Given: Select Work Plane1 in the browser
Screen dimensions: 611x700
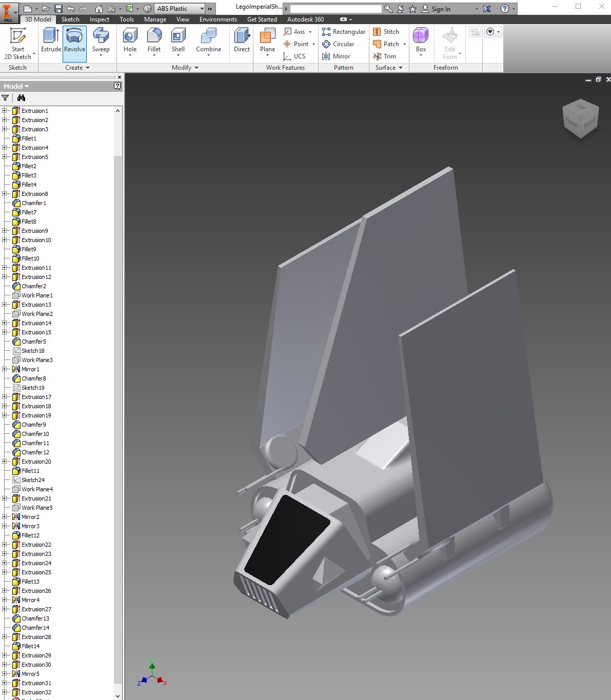Looking at the screenshot, I should (37, 295).
